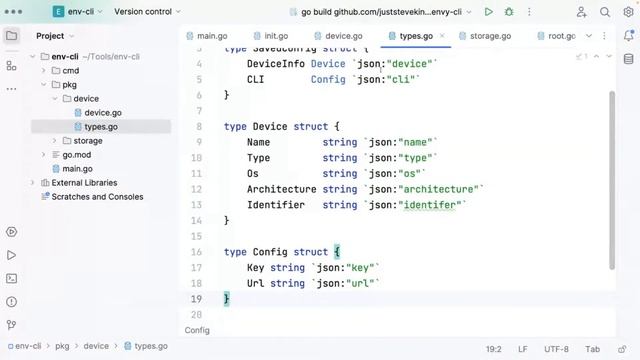Collapse the pkg folder

pos(44,84)
